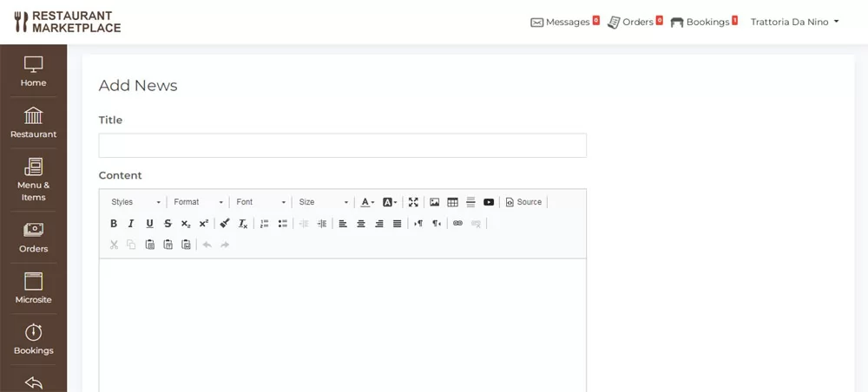868x392 pixels.
Task: Click Paste from Word icon
Action: [187, 245]
